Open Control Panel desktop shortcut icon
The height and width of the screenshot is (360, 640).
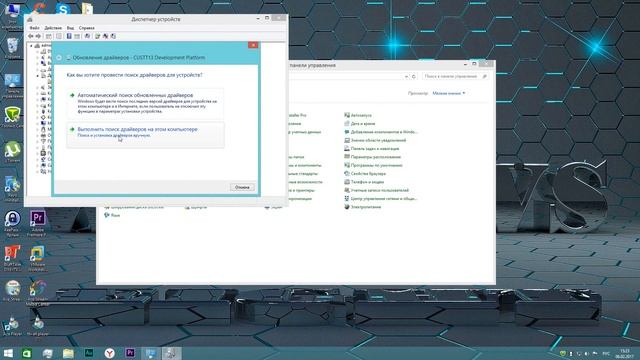click(x=12, y=86)
